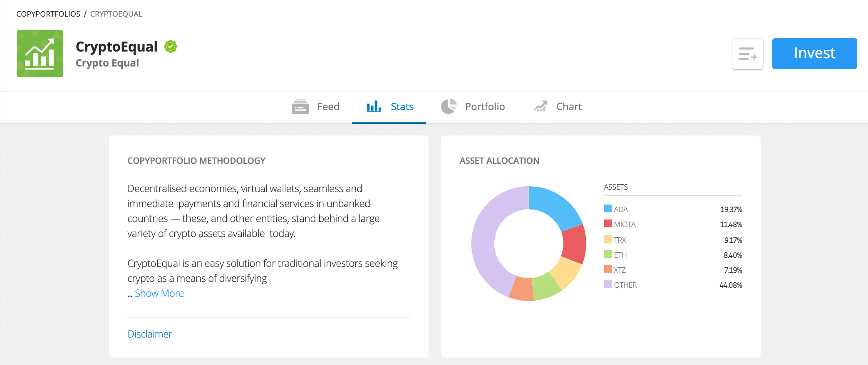Click the COPYPORTFOLIO METHODOLOGY heading
This screenshot has height=365, width=868.
coord(196,161)
